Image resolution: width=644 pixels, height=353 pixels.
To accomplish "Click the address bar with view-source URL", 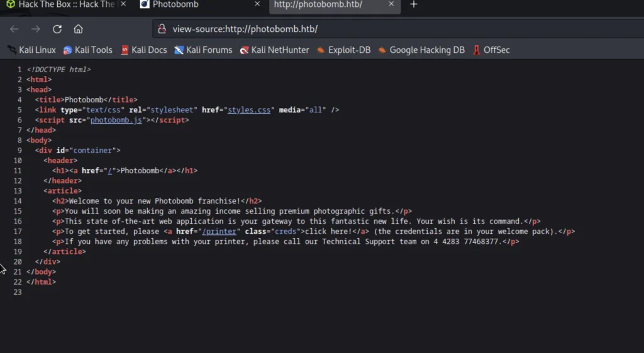I will click(398, 29).
